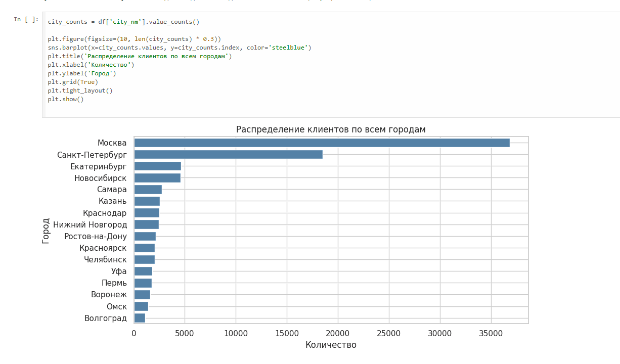Viewport: 620px width, 364px height.
Task: Click the plt.grid(True) line
Action: pos(73,82)
